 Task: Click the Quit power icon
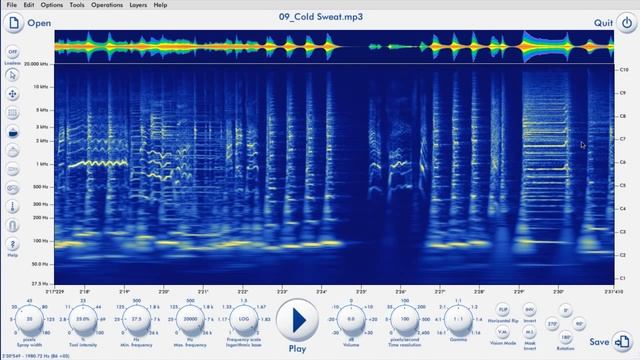627,23
